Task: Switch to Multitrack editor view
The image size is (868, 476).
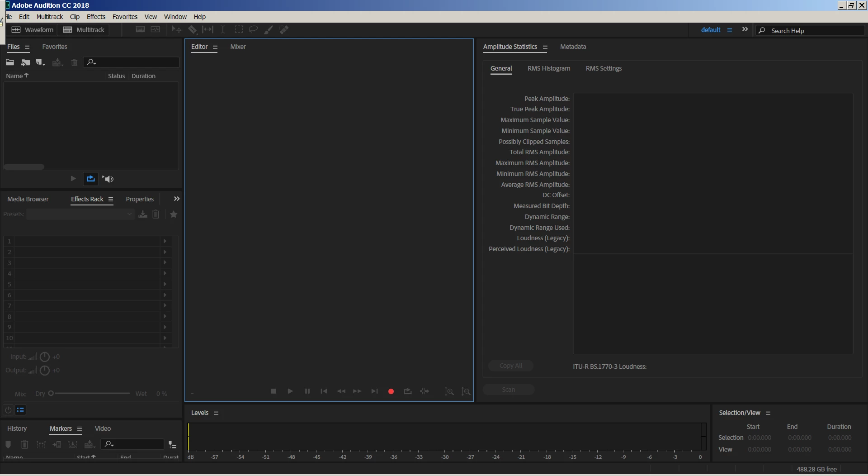Action: (x=84, y=30)
